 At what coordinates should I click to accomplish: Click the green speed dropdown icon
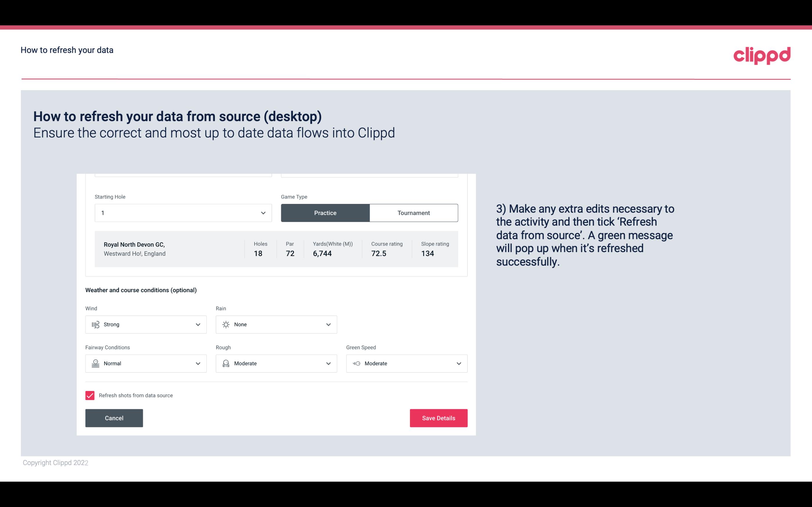point(458,363)
